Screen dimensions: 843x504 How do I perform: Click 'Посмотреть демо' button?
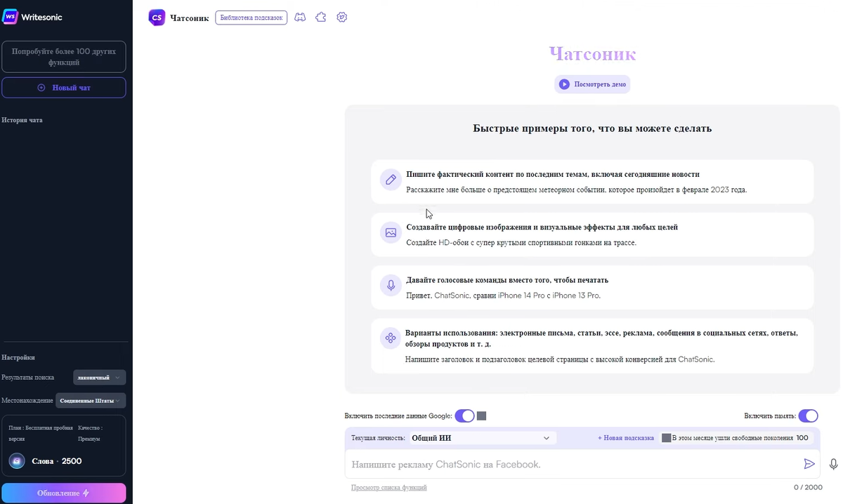click(x=592, y=84)
